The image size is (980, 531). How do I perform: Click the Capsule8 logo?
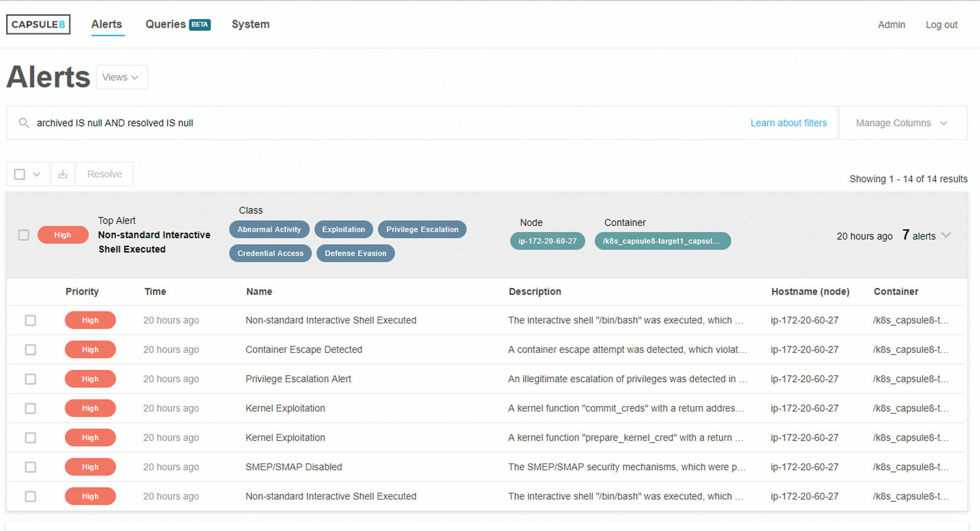coord(38,25)
